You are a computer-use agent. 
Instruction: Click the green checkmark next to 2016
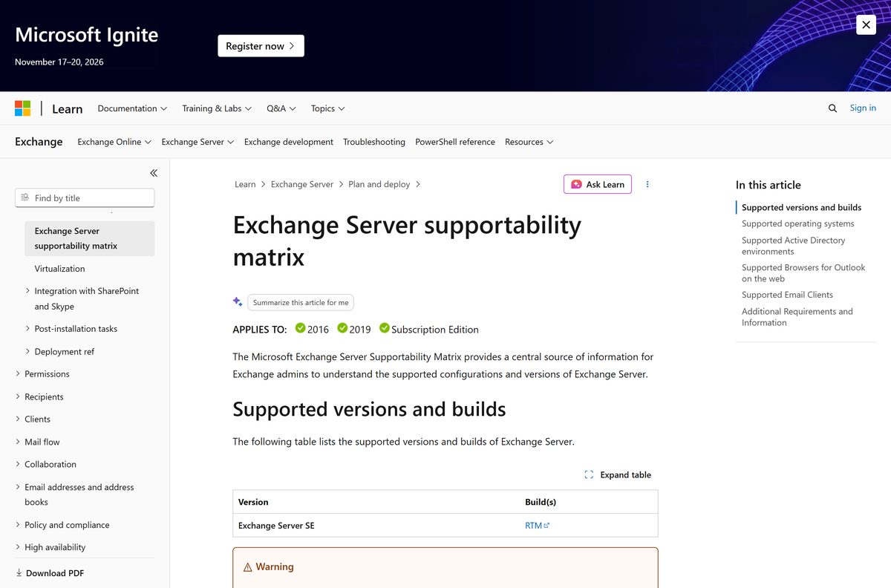pos(300,328)
